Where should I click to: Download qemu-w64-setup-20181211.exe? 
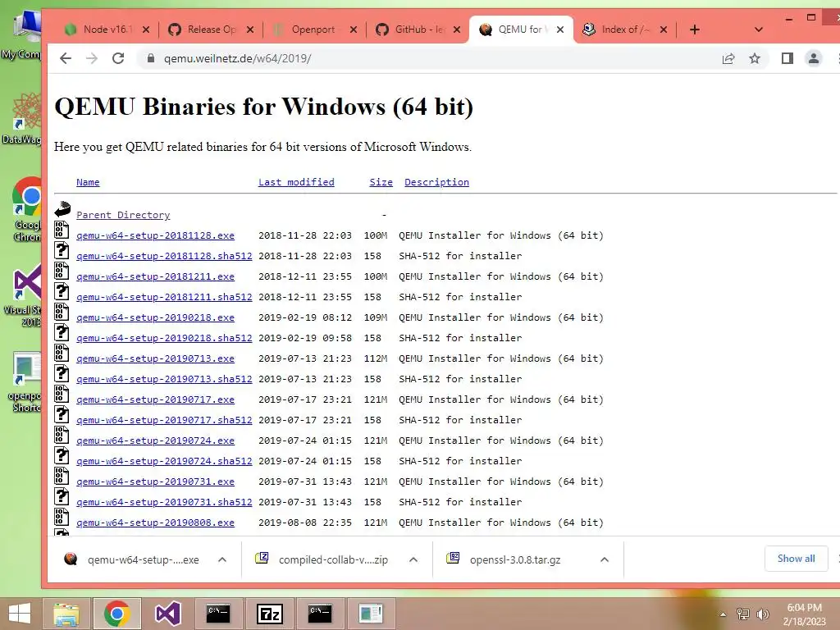point(155,276)
